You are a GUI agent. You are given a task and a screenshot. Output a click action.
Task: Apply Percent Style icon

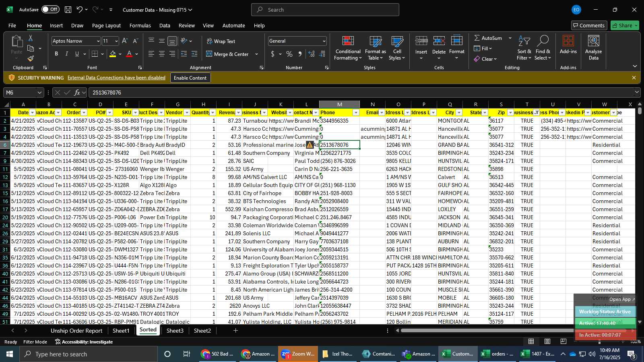[289, 54]
